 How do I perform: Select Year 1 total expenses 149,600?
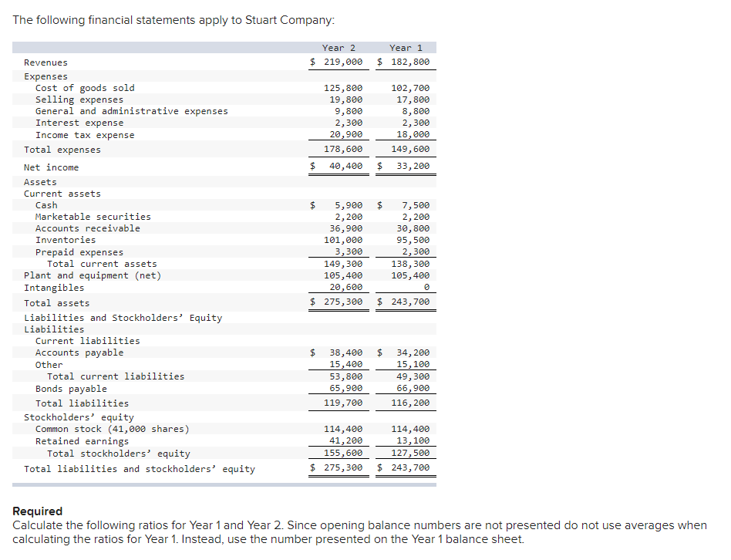click(x=410, y=149)
